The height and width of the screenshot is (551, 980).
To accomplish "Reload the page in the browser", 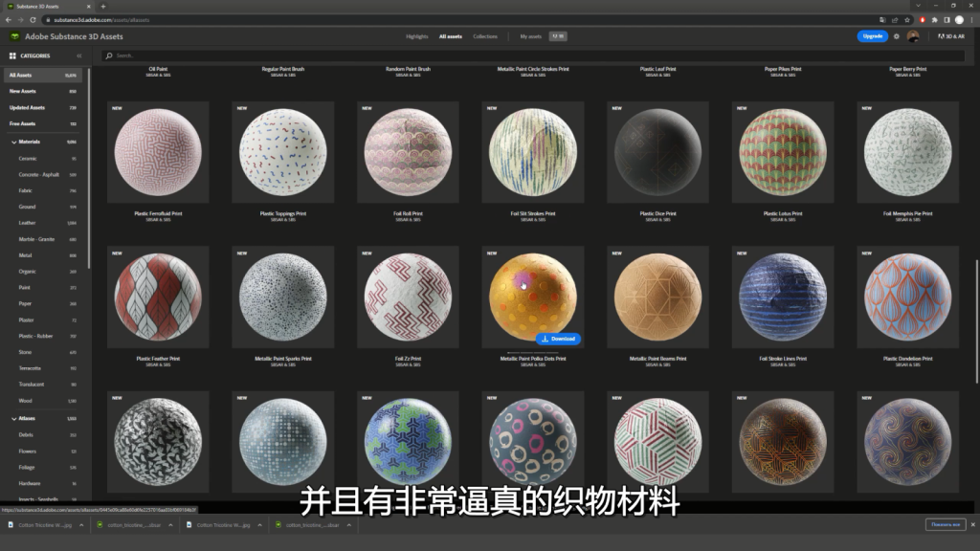I will tap(33, 20).
